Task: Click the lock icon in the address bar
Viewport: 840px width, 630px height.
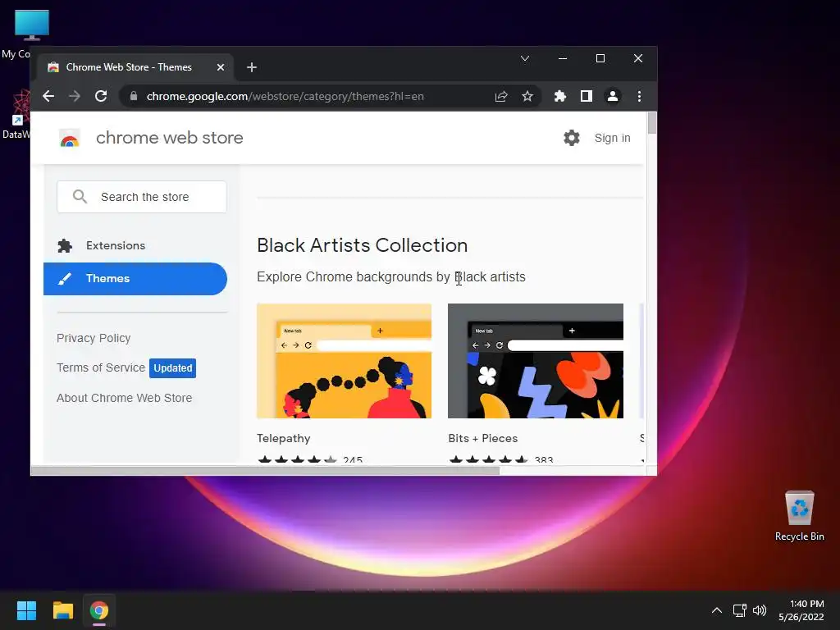Action: [x=134, y=97]
